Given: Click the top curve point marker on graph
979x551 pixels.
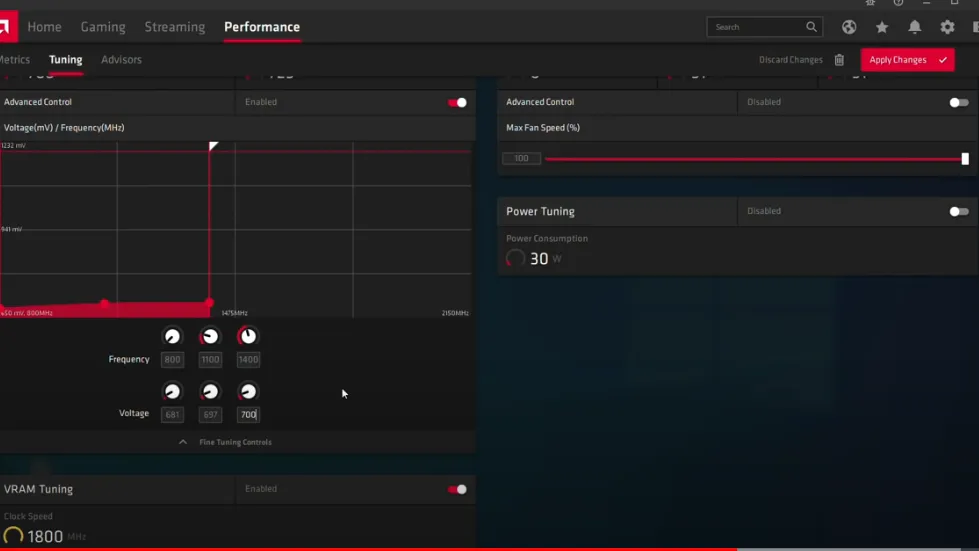Looking at the screenshot, I should pos(213,146).
